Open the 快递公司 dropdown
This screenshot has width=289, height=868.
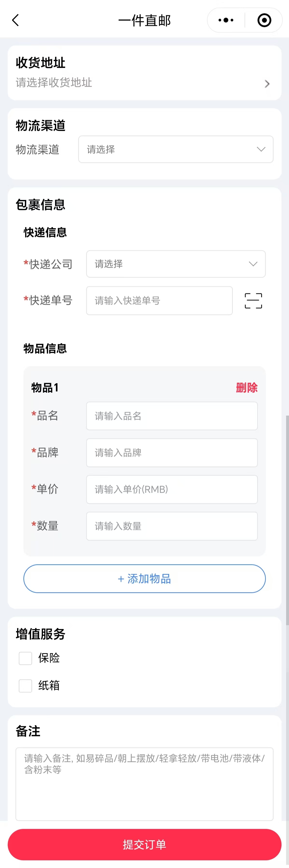[175, 264]
